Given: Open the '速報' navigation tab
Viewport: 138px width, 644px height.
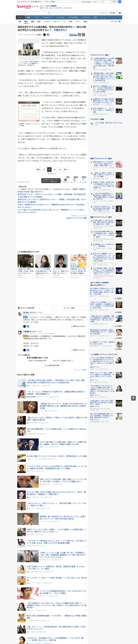Looking at the screenshot, I should [x=28, y=17].
